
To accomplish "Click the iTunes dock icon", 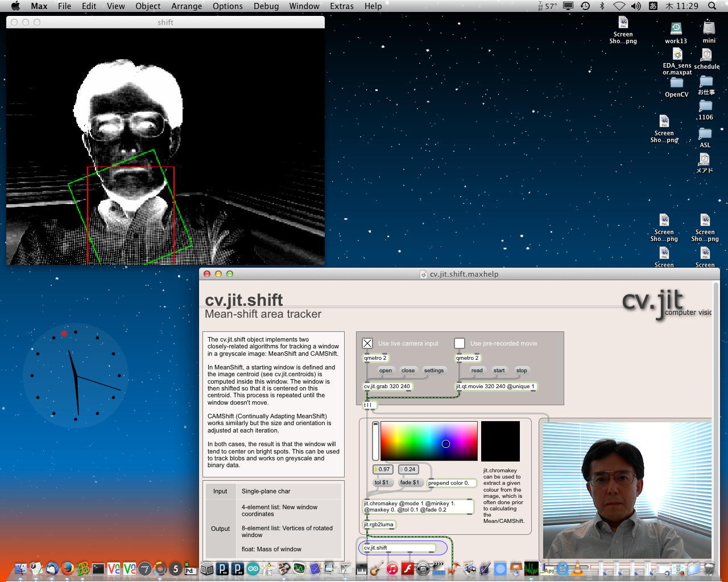I will coord(392,568).
